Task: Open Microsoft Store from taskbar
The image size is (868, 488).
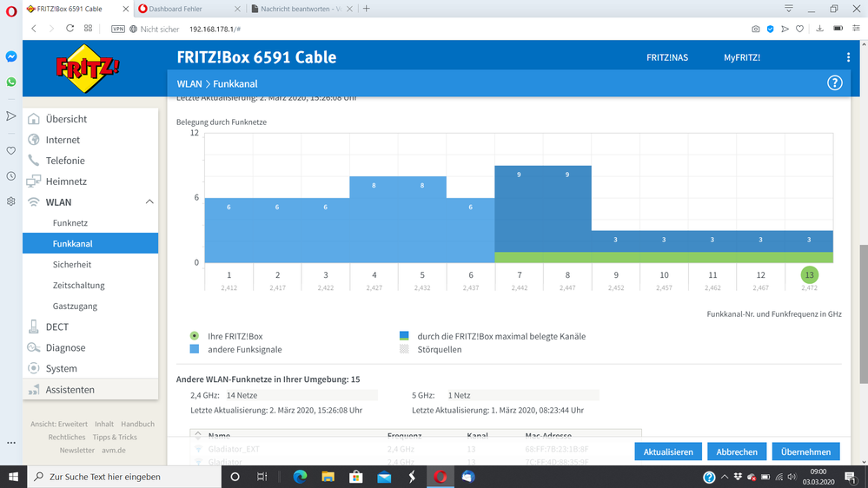Action: (x=356, y=477)
